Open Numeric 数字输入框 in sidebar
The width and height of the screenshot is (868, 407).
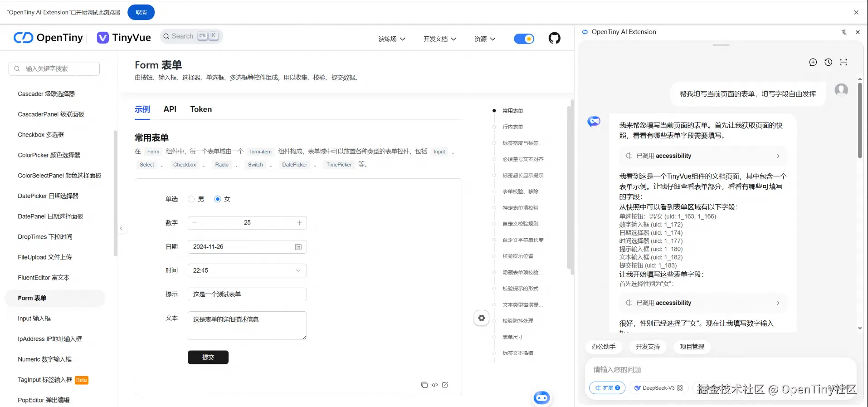pos(45,359)
